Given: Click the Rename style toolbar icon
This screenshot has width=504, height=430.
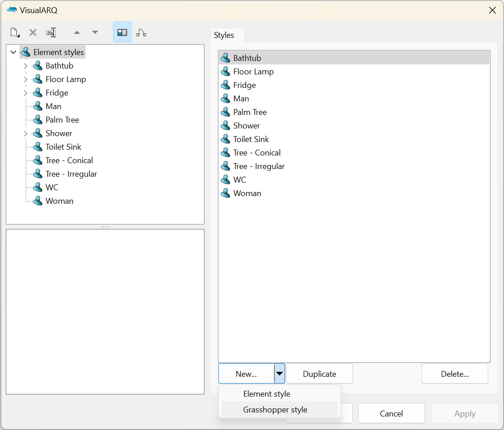Looking at the screenshot, I should (51, 32).
